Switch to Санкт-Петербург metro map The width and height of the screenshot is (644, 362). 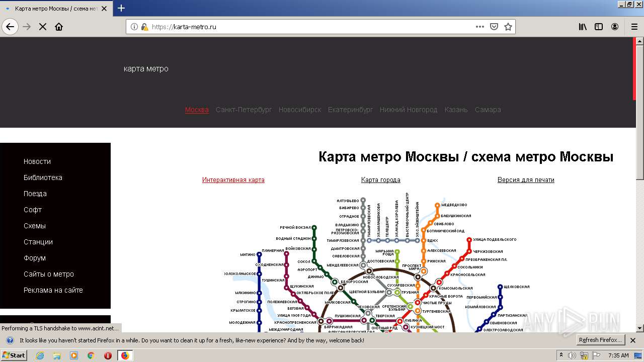coord(244,110)
